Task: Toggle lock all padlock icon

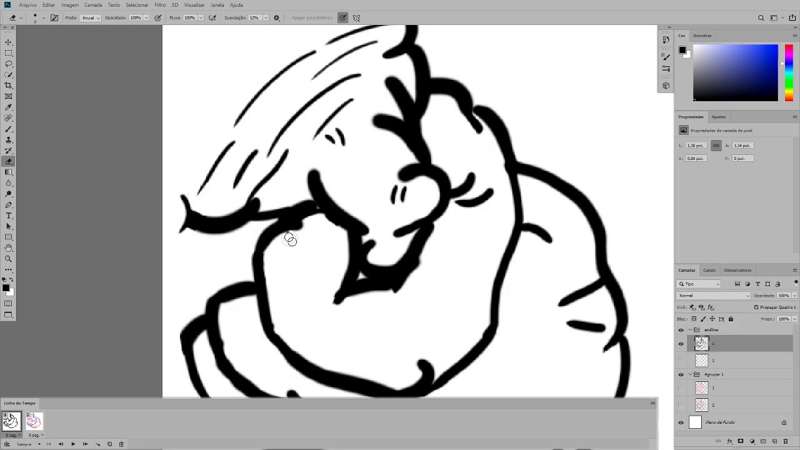Action: click(731, 319)
